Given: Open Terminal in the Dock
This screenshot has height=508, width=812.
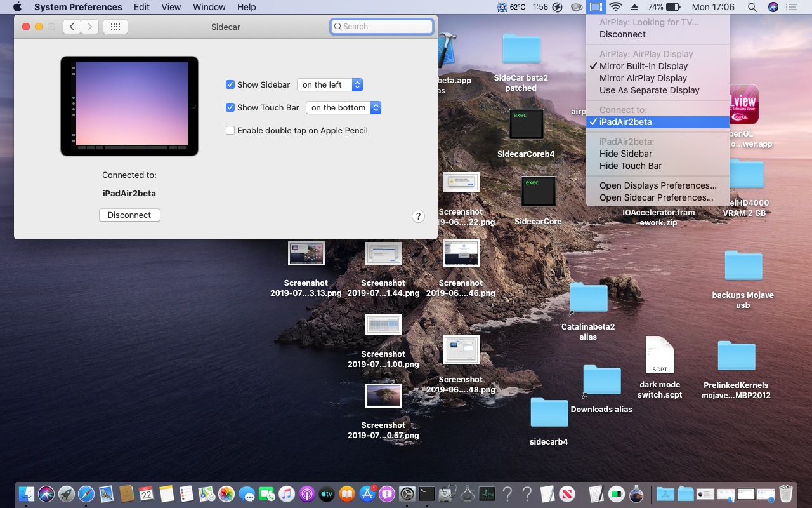Looking at the screenshot, I should (427, 493).
